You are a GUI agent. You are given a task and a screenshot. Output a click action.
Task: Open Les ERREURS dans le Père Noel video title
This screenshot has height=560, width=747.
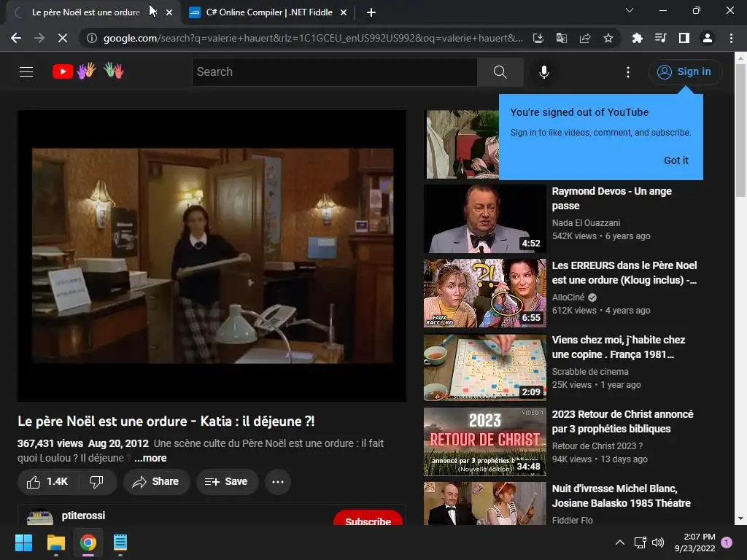coord(624,273)
